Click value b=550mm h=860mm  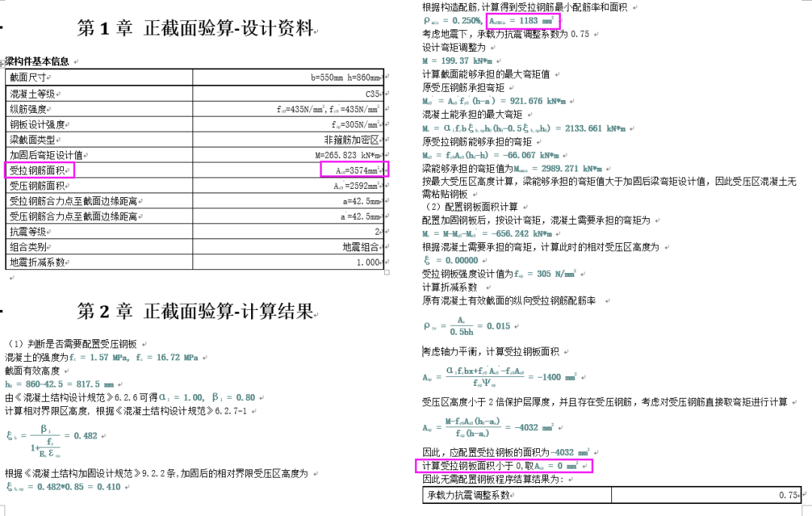coord(345,77)
